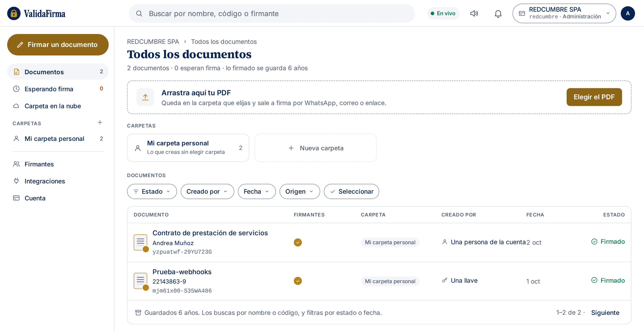Go to Documentos in sidebar
The width and height of the screenshot is (644, 331).
tap(58, 72)
